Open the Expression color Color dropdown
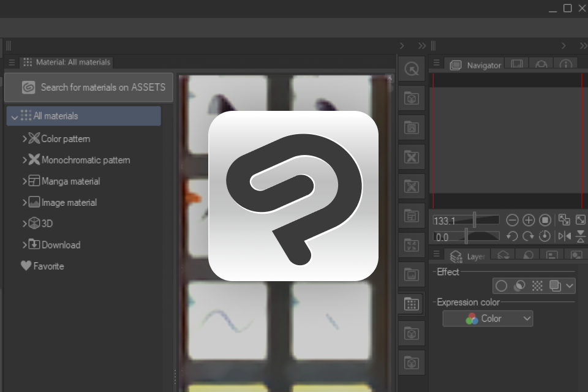588x392 pixels. [x=488, y=318]
